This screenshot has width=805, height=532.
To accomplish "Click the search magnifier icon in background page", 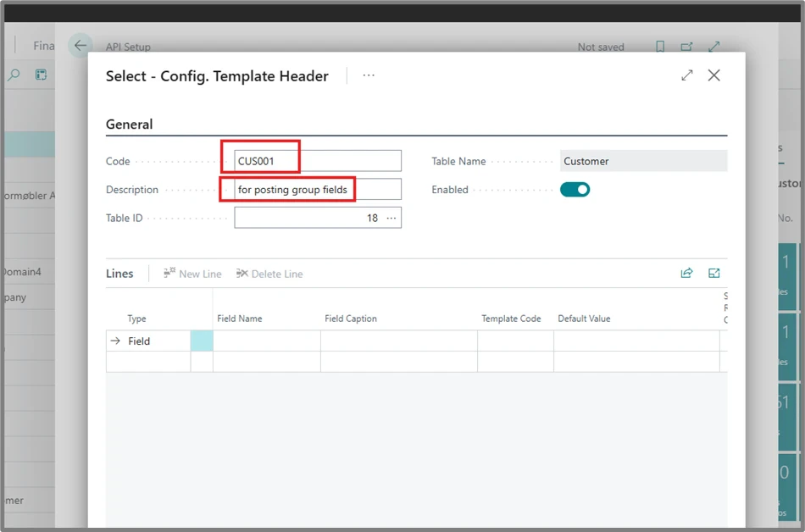I will 14,75.
